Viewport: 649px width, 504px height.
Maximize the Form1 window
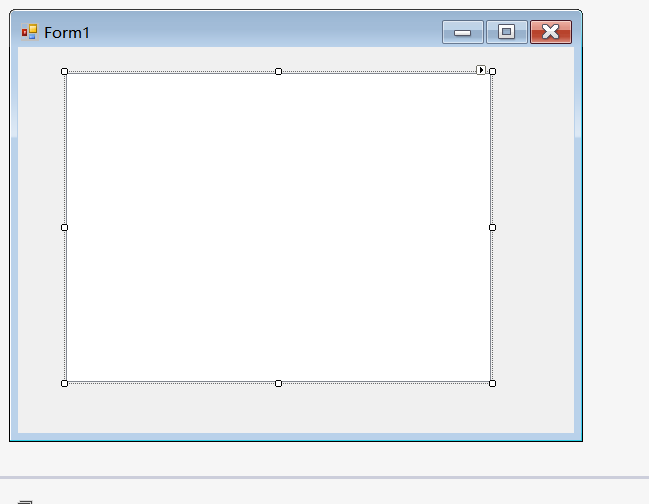click(x=507, y=32)
